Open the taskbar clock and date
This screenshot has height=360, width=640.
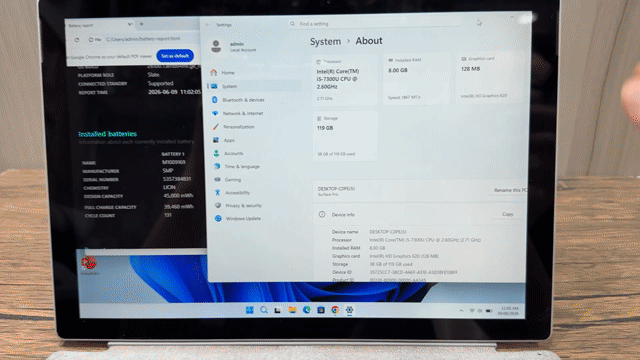point(509,311)
